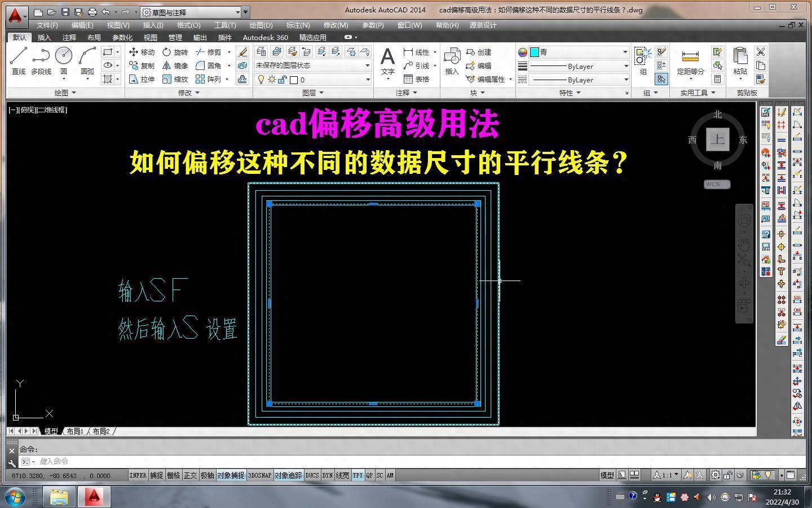Select the 文字 (Text) annotation tool
This screenshot has height=508, width=812.
tap(387, 61)
